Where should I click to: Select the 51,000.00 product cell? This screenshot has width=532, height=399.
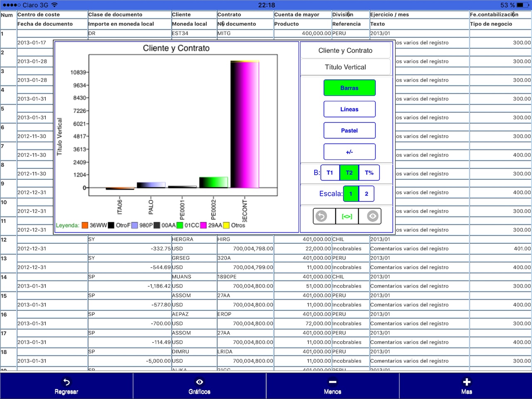tap(303, 286)
